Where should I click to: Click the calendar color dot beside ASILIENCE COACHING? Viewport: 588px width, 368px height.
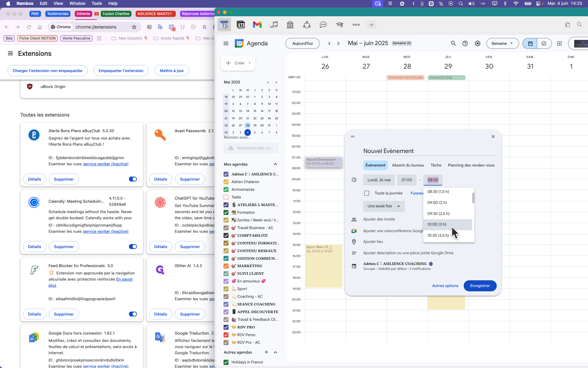[x=431, y=264]
